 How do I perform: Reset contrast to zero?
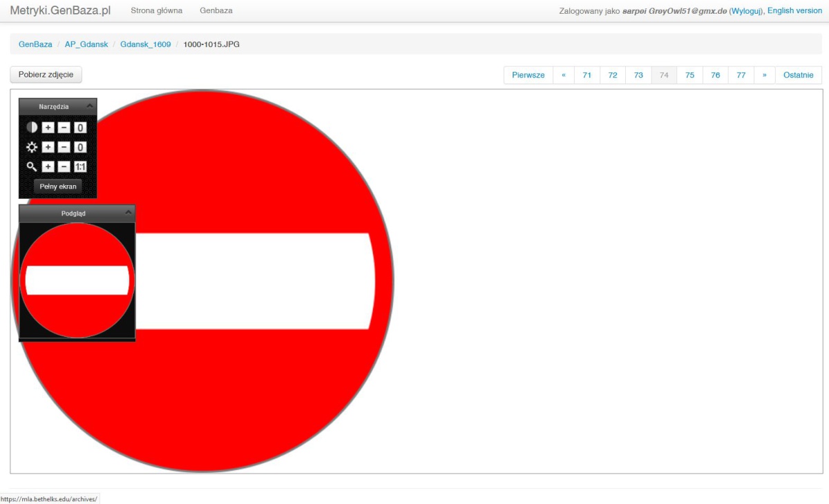(80, 128)
